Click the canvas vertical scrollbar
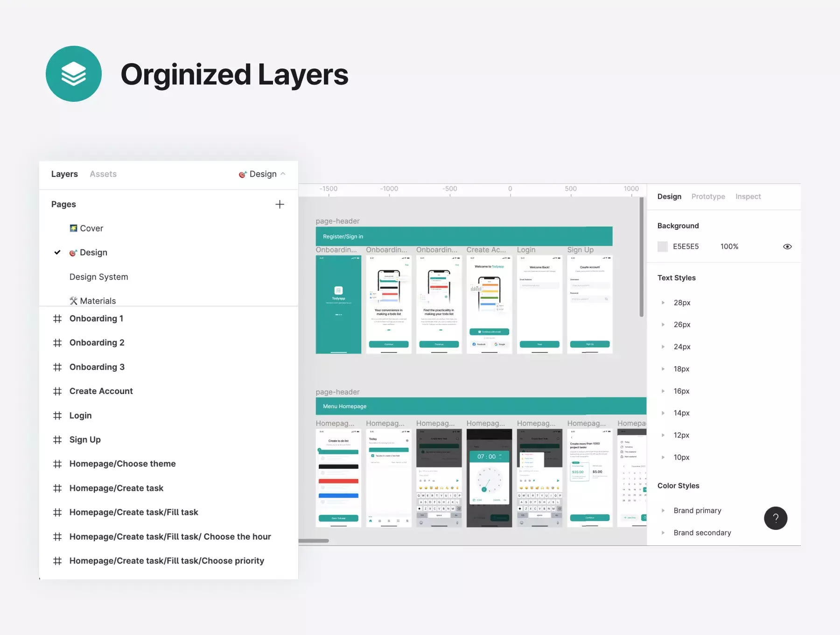The width and height of the screenshot is (840, 635). coord(642,257)
